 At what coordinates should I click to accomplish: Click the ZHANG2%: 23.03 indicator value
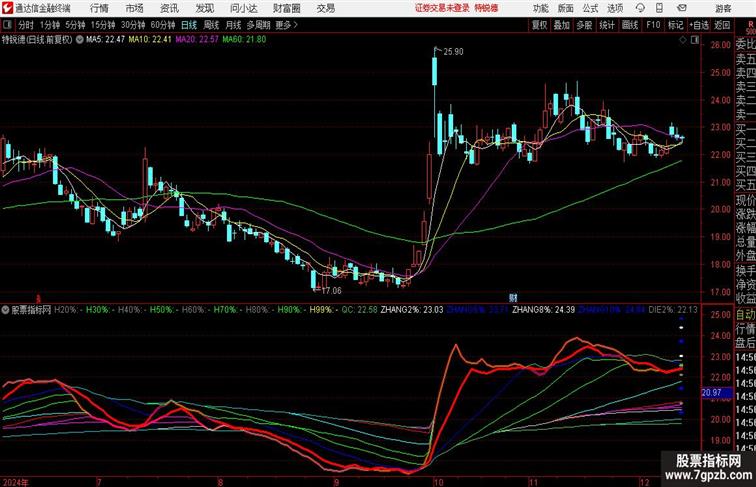(412, 310)
